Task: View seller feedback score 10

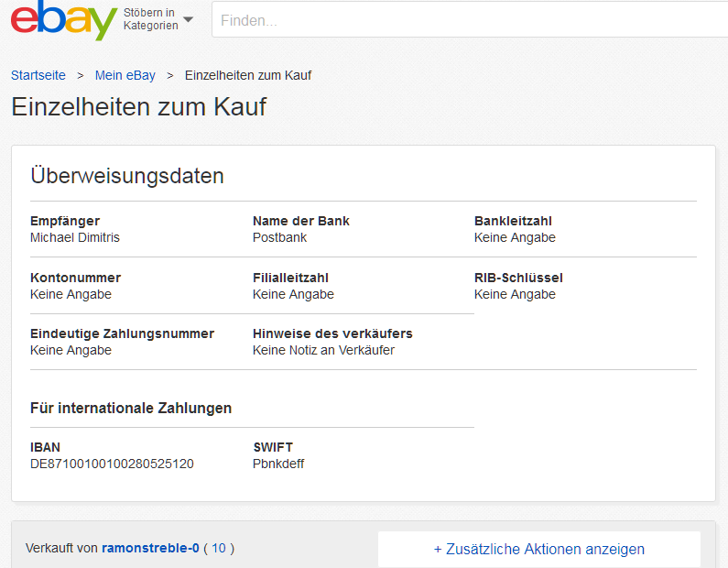Action: click(x=219, y=548)
